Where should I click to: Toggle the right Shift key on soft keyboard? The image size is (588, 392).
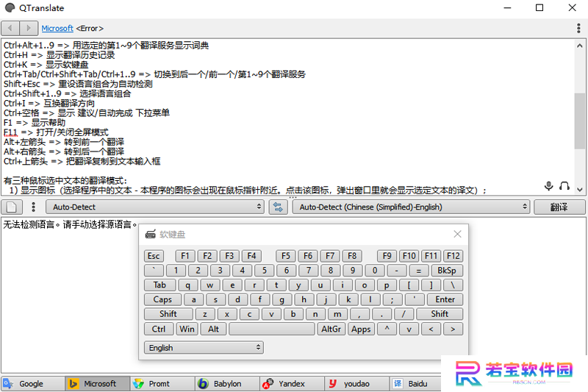pos(440,314)
